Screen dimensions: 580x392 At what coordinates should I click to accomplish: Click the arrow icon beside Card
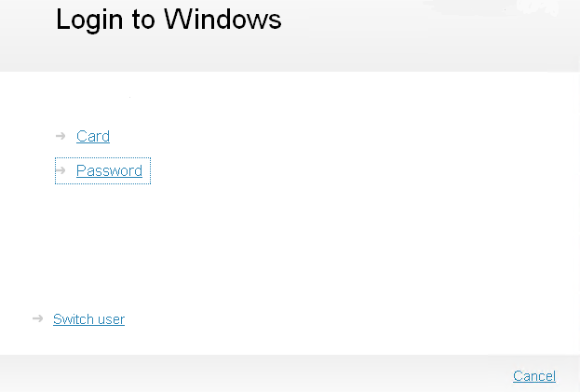click(x=61, y=136)
